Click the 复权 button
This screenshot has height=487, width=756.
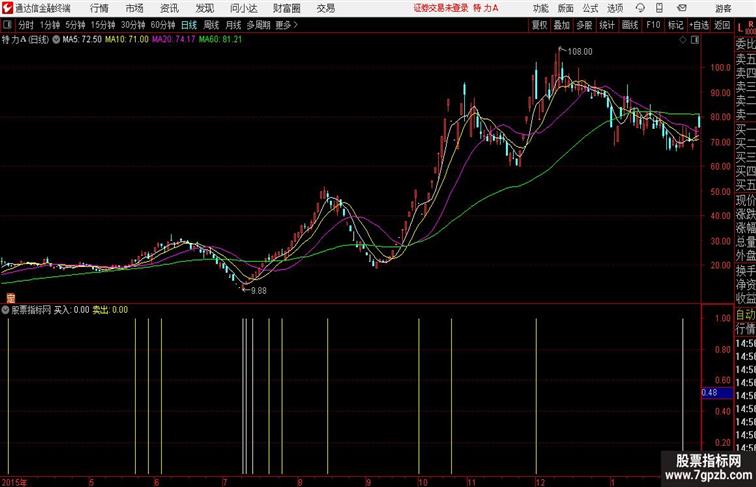tap(539, 25)
